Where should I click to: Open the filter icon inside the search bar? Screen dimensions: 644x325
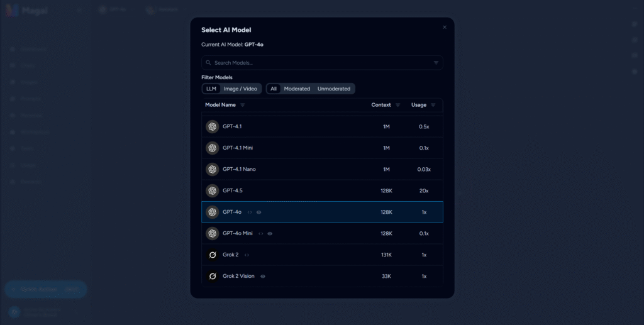436,63
